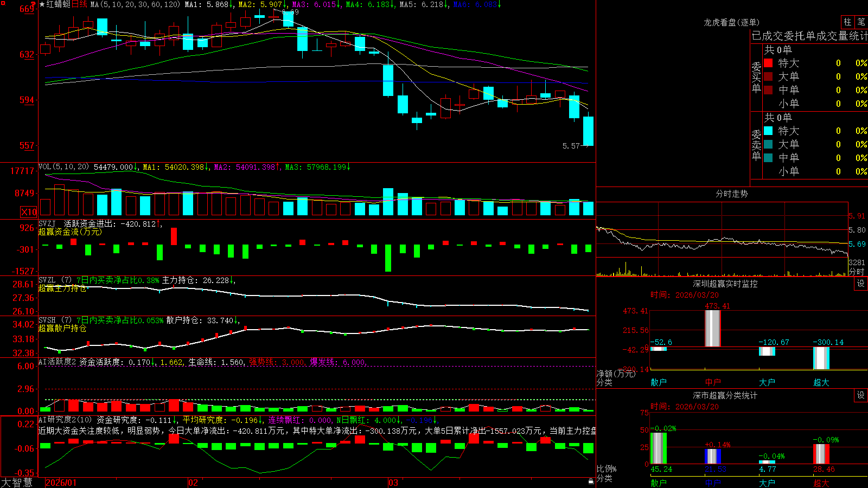The image size is (868, 488).
Task: Click the 5.57 low price label
Action: pos(571,146)
